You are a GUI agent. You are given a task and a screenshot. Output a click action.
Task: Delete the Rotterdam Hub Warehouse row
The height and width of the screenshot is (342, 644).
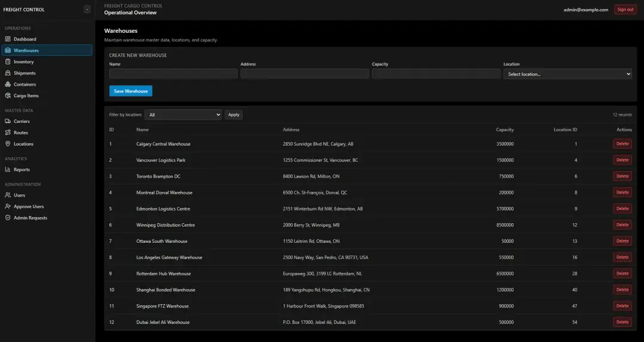(x=622, y=273)
